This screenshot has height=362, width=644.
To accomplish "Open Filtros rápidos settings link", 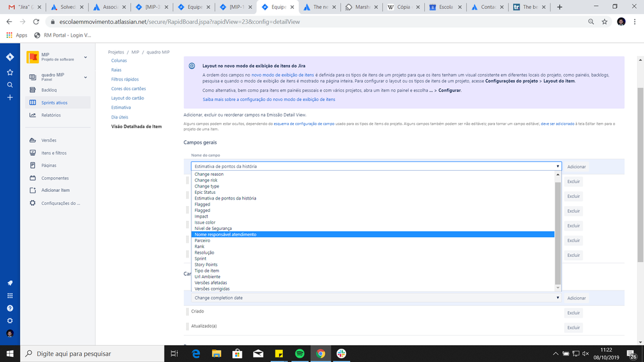I will (x=125, y=79).
